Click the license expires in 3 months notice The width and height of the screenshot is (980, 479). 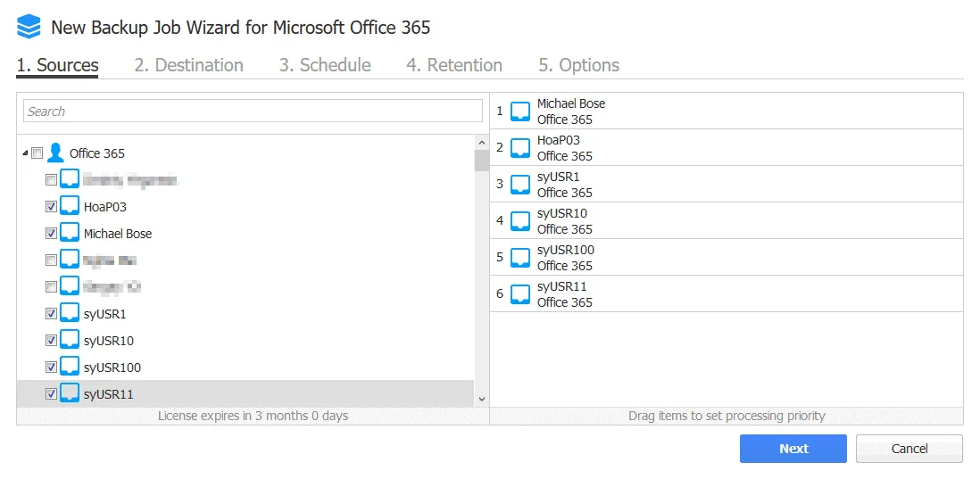[253, 416]
